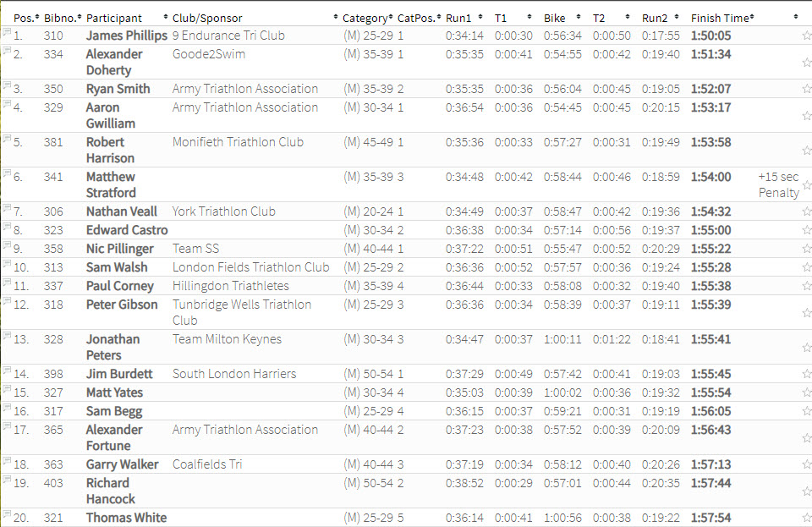Sort results by Bike time header
The width and height of the screenshot is (812, 527).
pyautogui.click(x=562, y=18)
